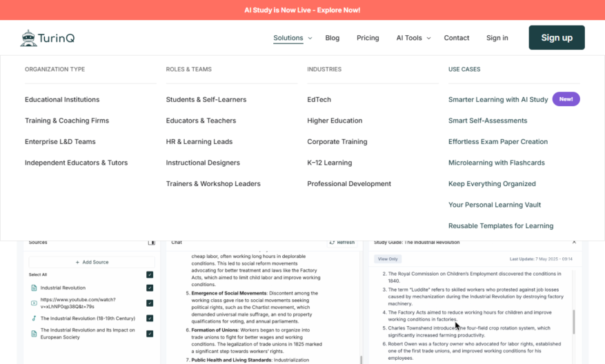Click the AI Study is Now Live banner

302,10
